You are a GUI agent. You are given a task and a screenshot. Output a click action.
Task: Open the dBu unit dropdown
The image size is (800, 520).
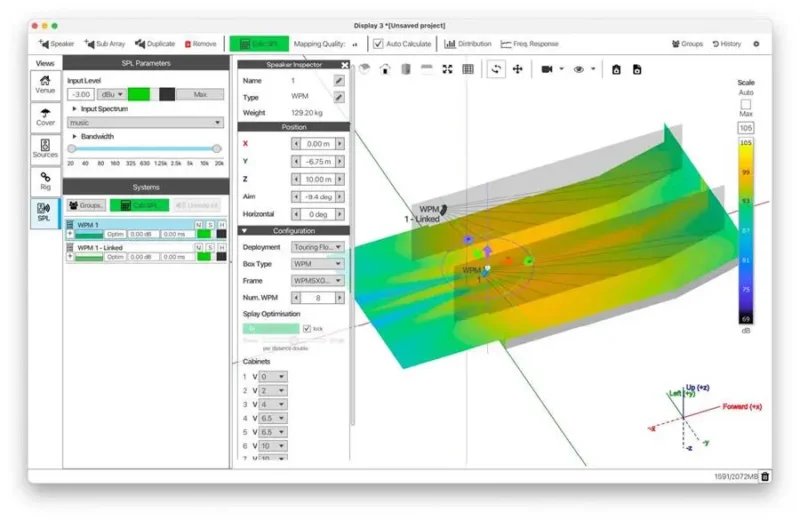click(x=112, y=94)
